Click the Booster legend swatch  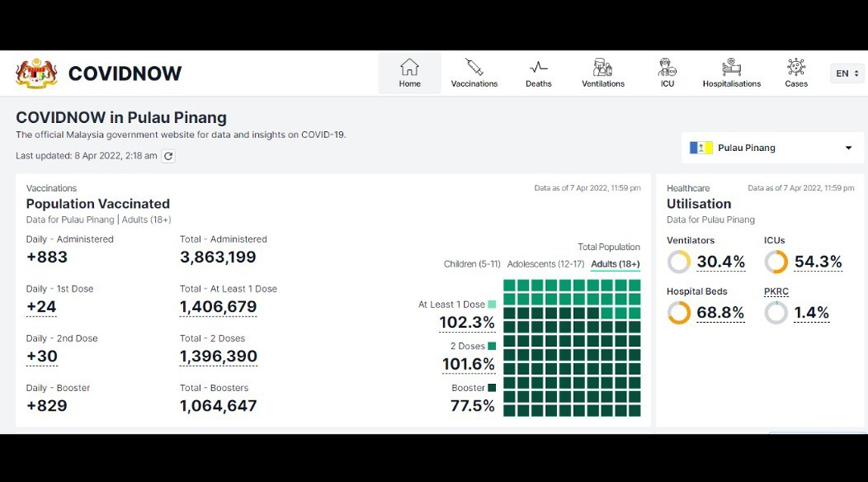coord(492,388)
